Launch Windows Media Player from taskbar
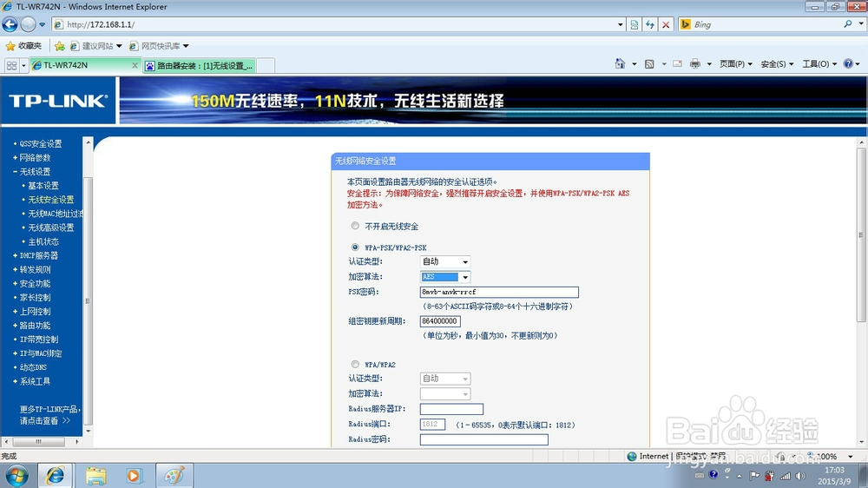The width and height of the screenshot is (868, 488). click(134, 476)
